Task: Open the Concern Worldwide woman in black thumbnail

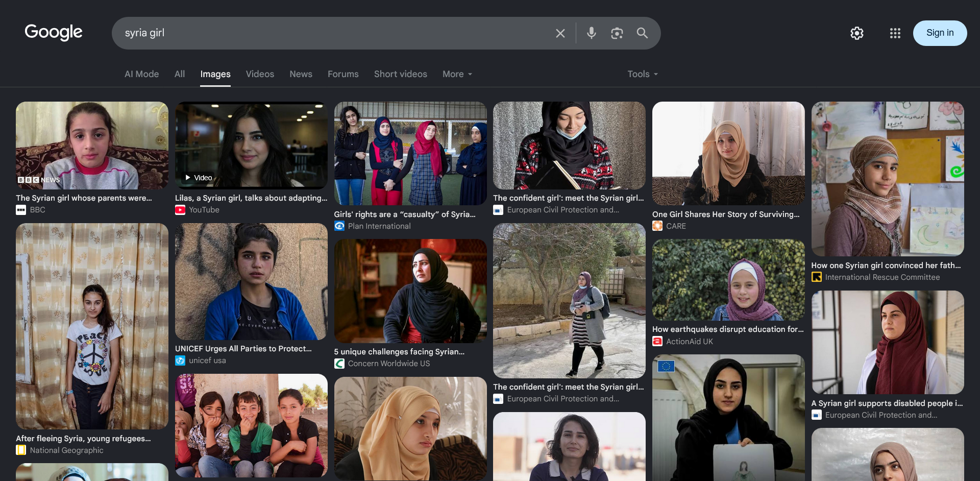Action: pos(410,292)
